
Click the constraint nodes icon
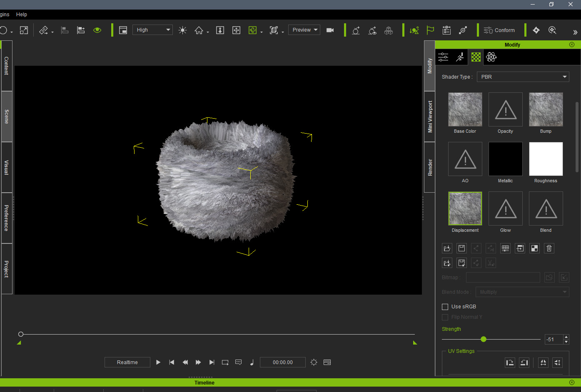[463, 30]
